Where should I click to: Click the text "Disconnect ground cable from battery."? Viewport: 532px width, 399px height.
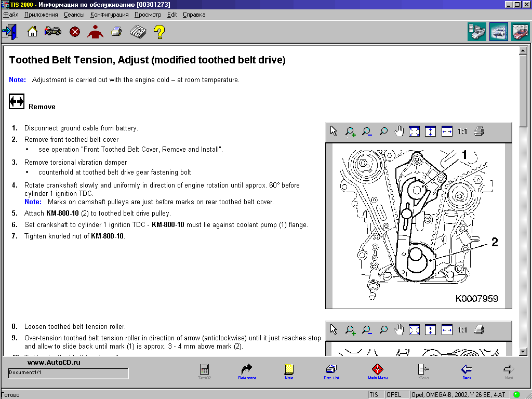(81, 128)
